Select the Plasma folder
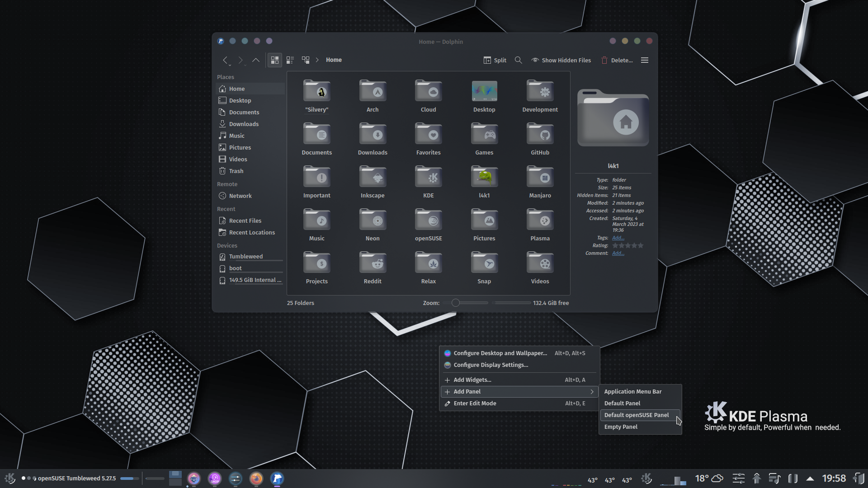Image resolution: width=868 pixels, height=488 pixels. point(540,225)
